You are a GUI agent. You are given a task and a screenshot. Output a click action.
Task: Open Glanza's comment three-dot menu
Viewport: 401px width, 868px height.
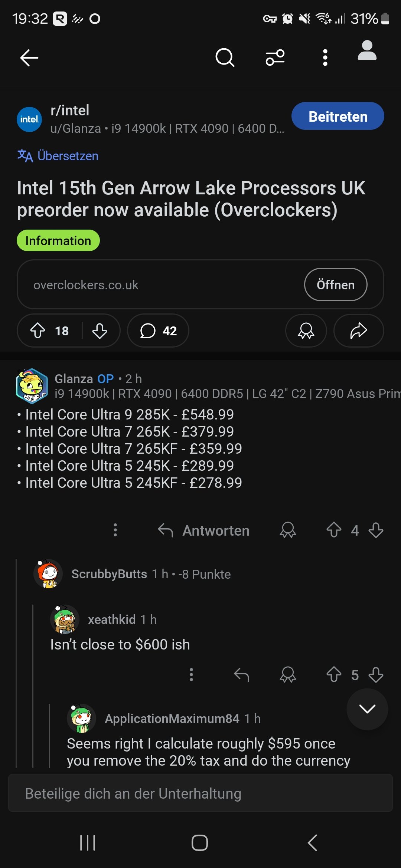click(x=115, y=530)
